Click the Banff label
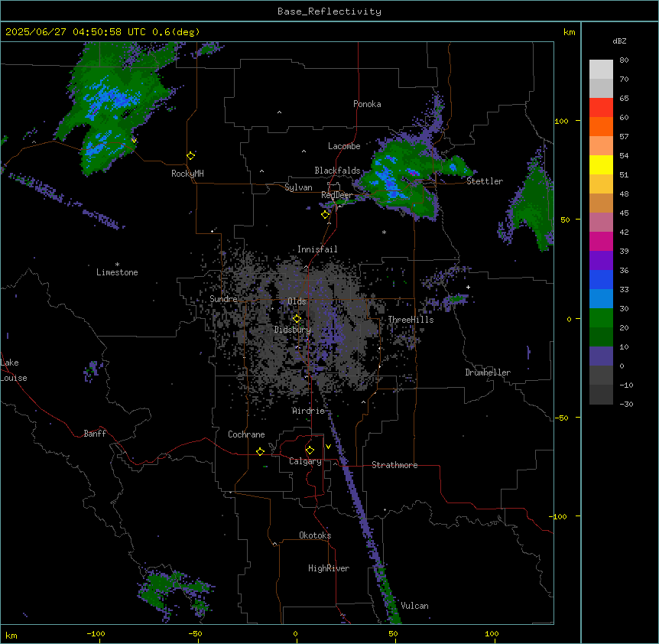Screen dimensions: 659x644 click(95, 434)
